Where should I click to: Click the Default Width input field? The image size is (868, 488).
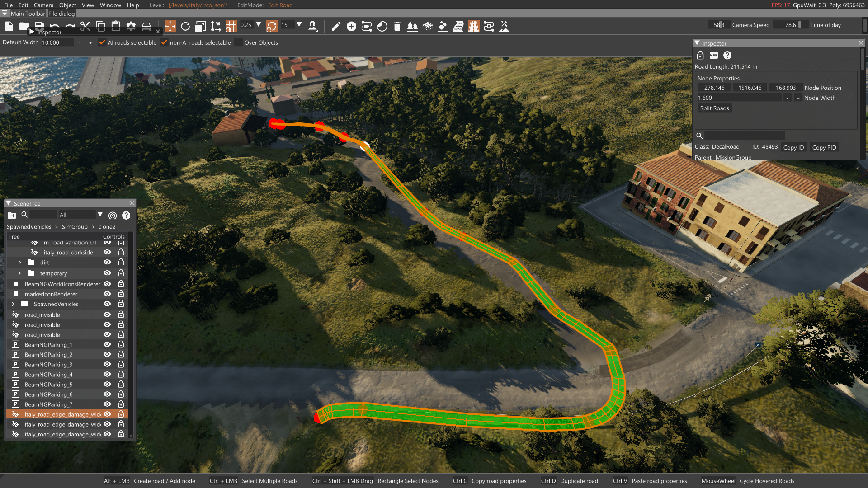(57, 42)
